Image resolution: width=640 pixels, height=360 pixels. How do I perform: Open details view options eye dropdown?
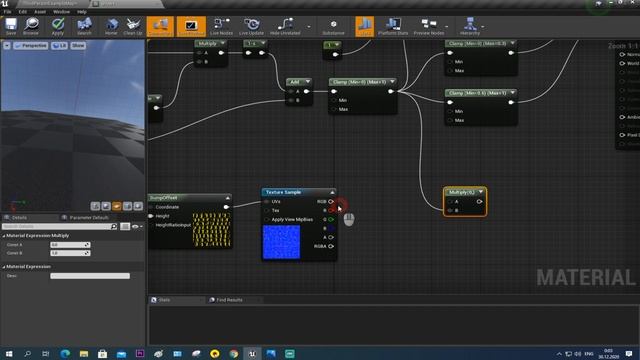137,226
